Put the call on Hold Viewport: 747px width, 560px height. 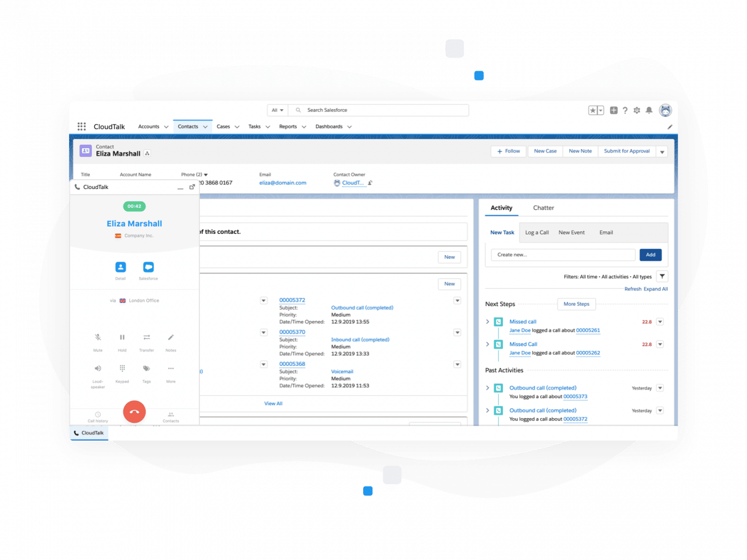[x=122, y=337]
